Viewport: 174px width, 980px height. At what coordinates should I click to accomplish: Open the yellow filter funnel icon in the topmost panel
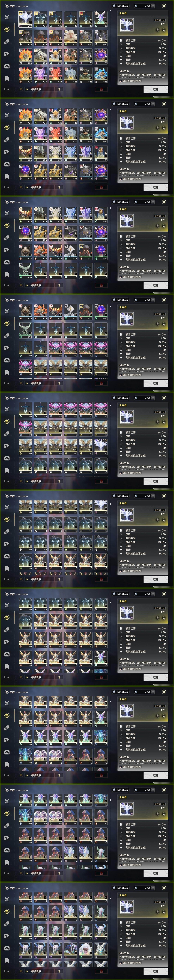[21, 89]
